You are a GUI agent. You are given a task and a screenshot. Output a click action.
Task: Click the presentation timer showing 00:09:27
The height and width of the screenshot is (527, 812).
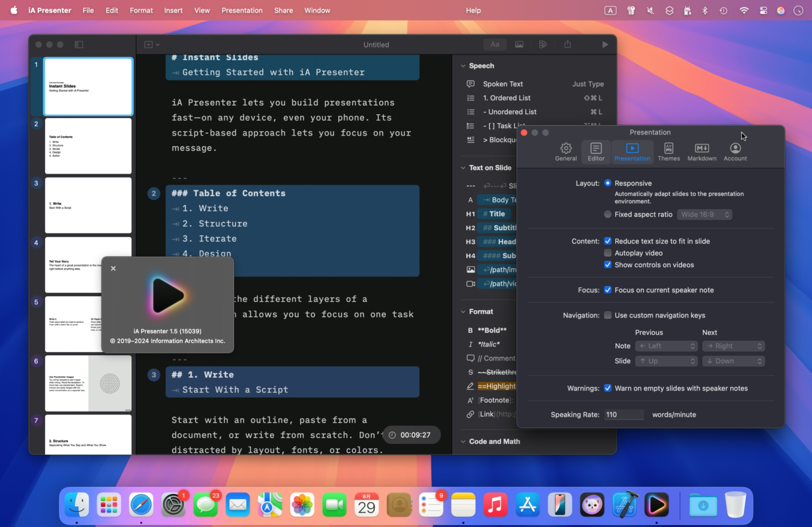pyautogui.click(x=411, y=435)
